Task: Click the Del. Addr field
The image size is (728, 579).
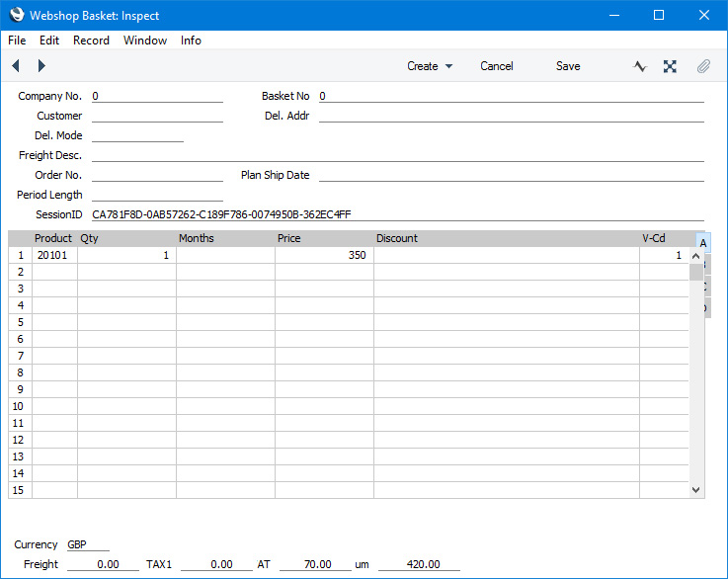Action: [x=512, y=116]
